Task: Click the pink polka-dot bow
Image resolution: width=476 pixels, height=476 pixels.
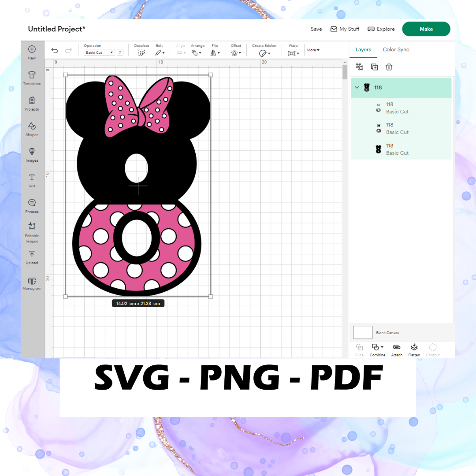Action: pyautogui.click(x=139, y=106)
